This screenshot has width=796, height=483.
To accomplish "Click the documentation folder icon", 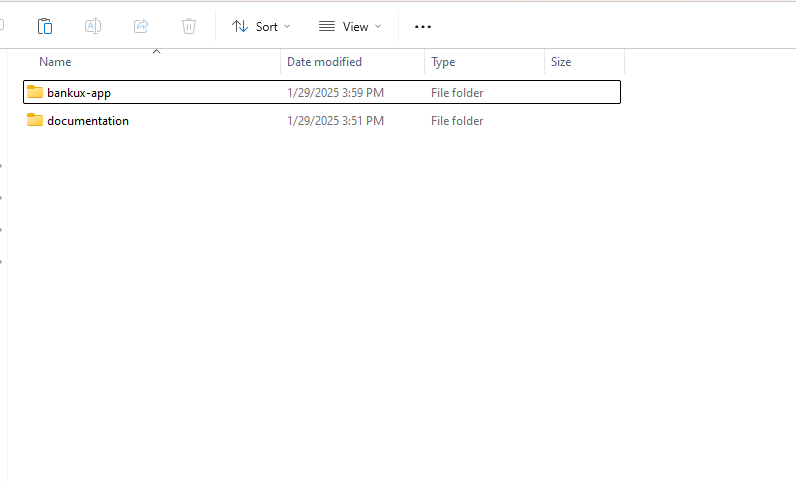I will click(x=35, y=120).
